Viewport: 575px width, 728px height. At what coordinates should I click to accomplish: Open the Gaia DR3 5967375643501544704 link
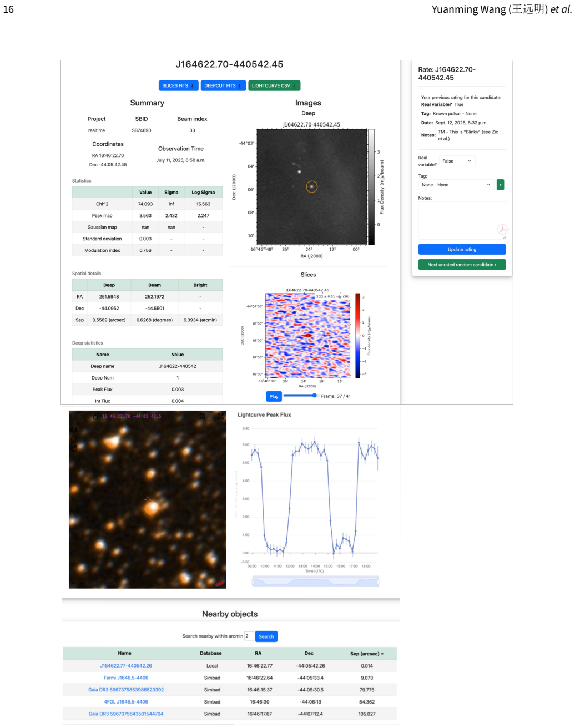pos(126,714)
